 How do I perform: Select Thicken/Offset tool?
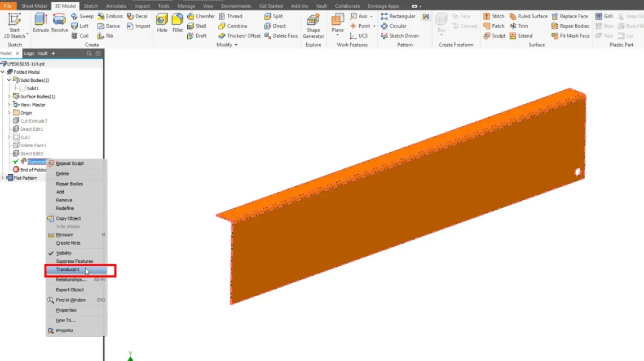tap(240, 36)
